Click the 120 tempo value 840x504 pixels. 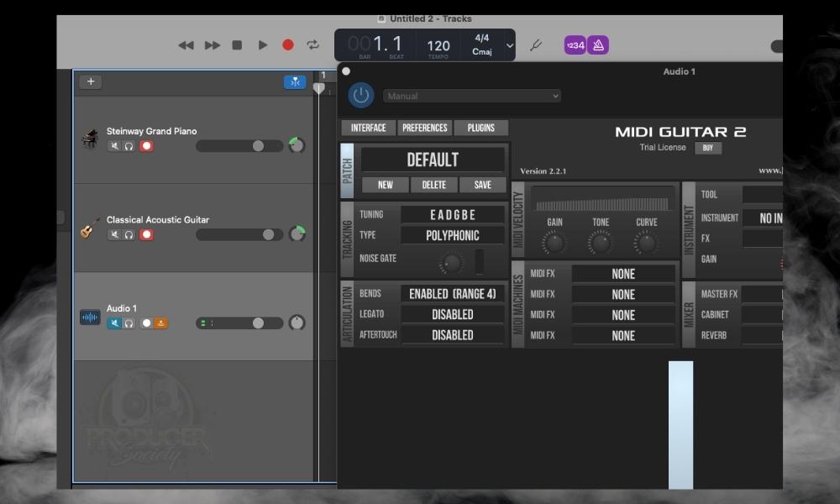click(x=438, y=46)
